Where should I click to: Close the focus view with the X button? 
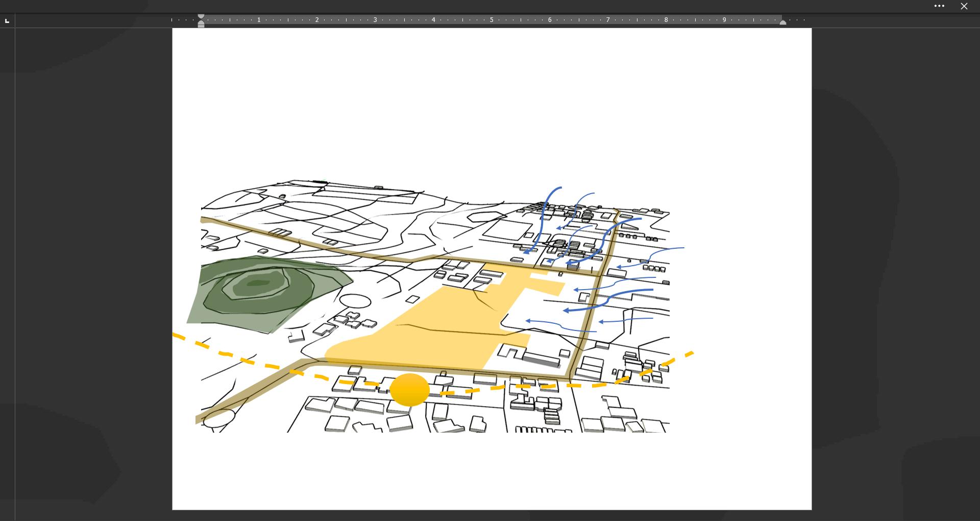tap(964, 6)
